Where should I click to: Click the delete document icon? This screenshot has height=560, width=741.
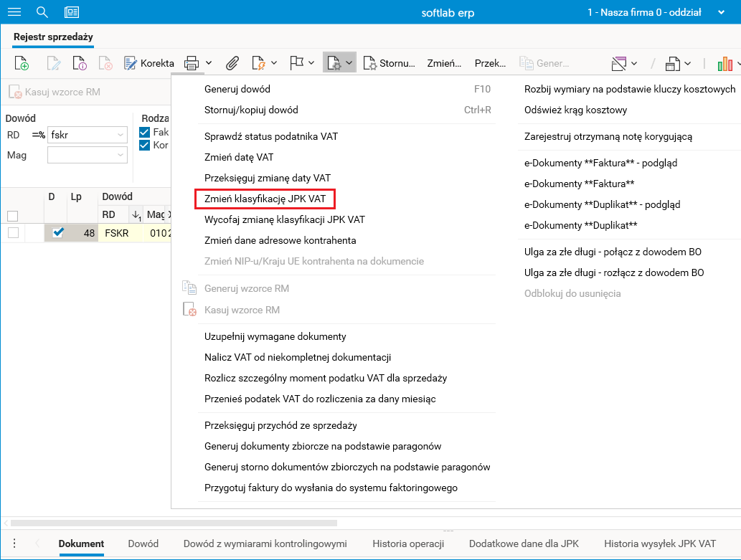point(105,63)
